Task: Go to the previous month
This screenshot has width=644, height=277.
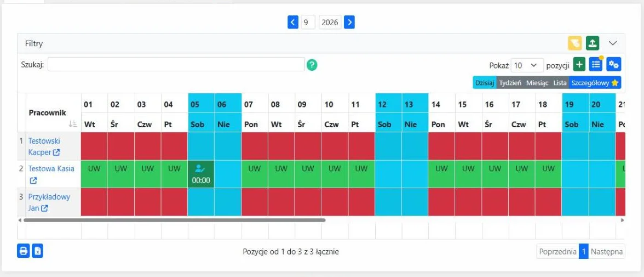Action: (x=292, y=22)
